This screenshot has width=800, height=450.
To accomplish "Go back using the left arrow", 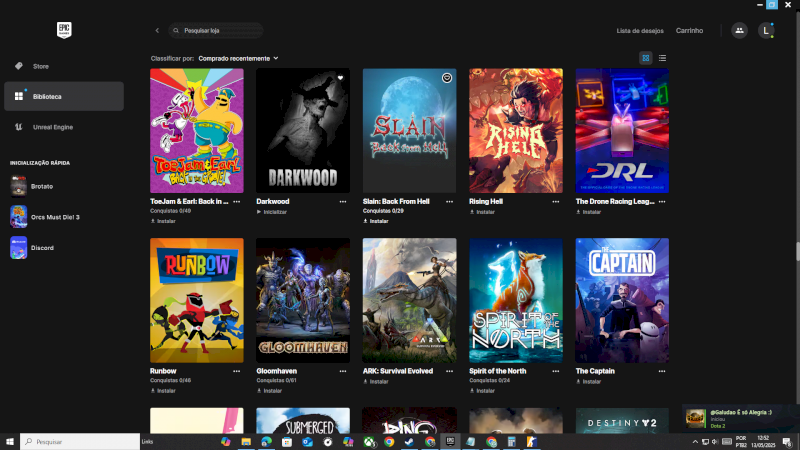I will pos(157,31).
